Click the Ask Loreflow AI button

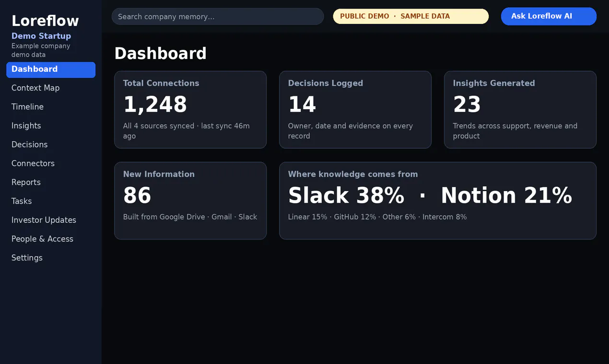coord(549,16)
